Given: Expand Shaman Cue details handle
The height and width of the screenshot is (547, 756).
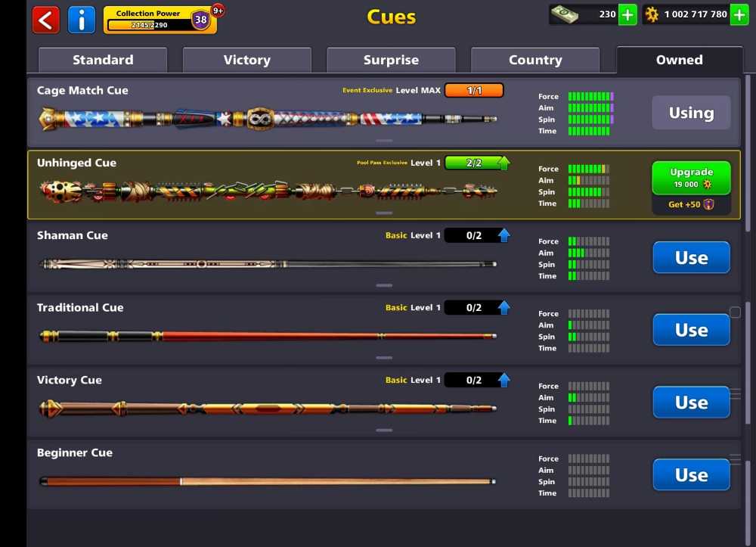Looking at the screenshot, I should 384,285.
